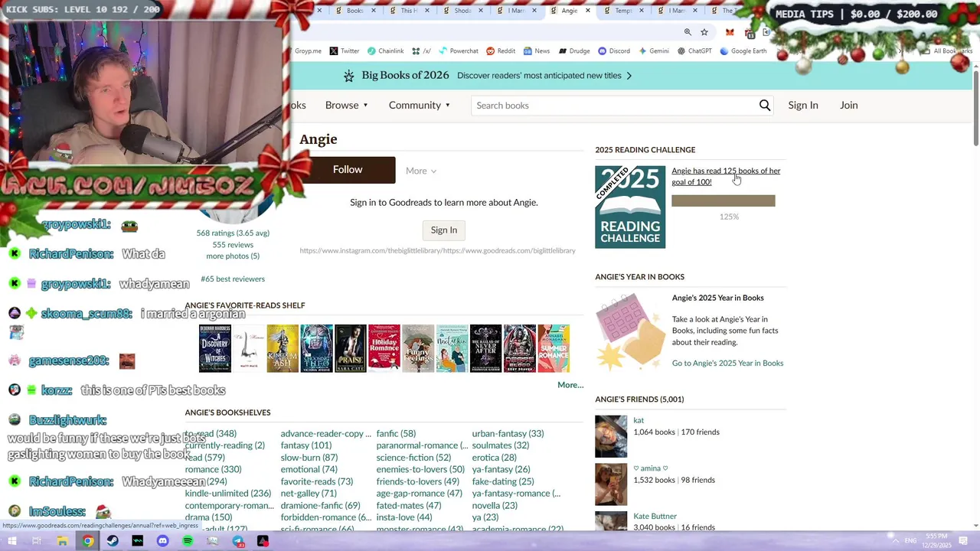This screenshot has width=980, height=551.
Task: Click the page vertical scrollbar
Action: click(x=976, y=107)
